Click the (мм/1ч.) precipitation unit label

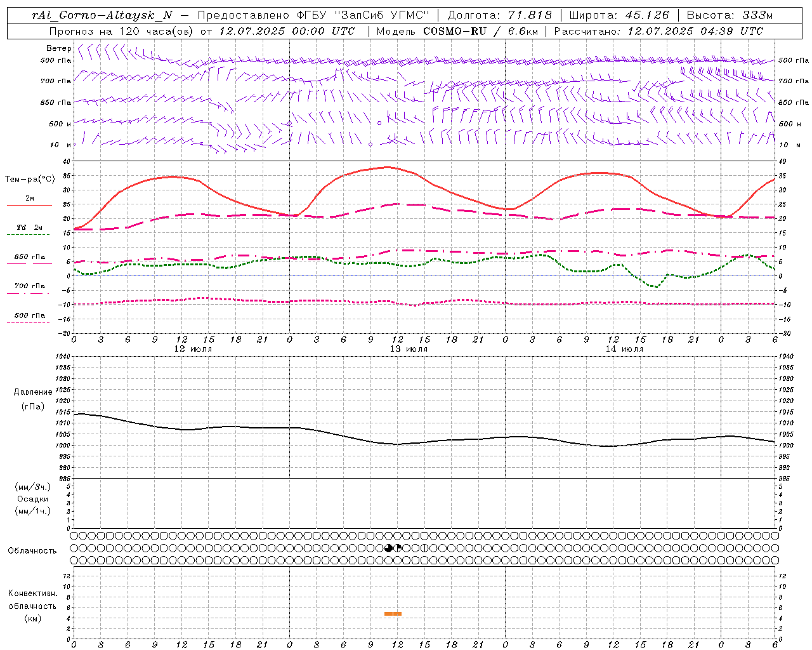[x=33, y=511]
